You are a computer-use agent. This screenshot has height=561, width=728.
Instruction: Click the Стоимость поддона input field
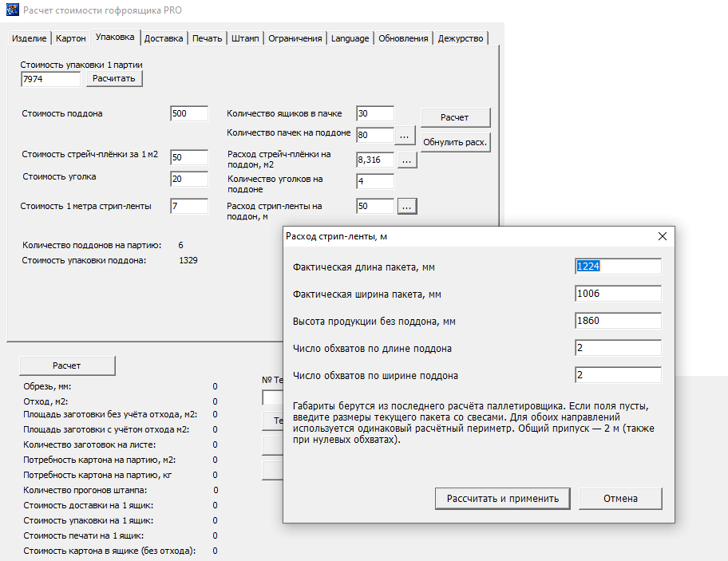(x=189, y=113)
